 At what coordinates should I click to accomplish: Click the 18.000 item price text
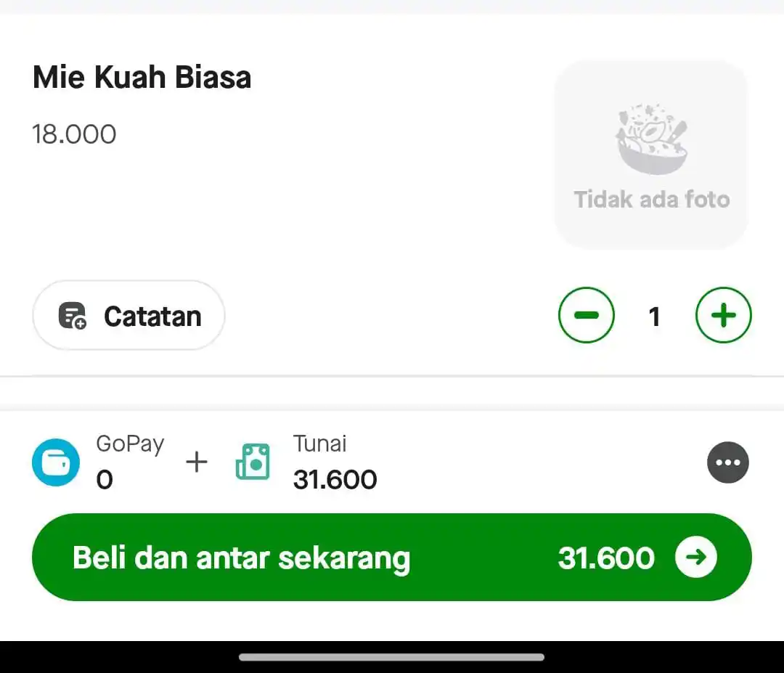75,134
